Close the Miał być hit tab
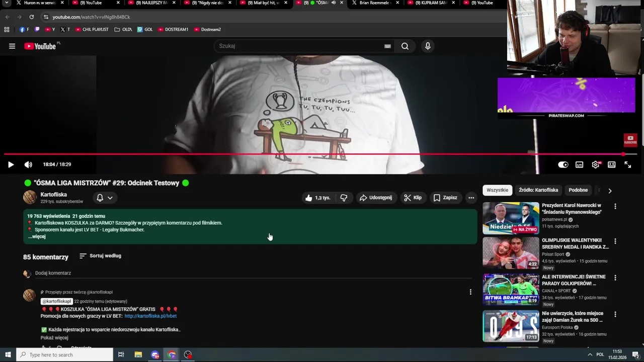 click(x=286, y=3)
